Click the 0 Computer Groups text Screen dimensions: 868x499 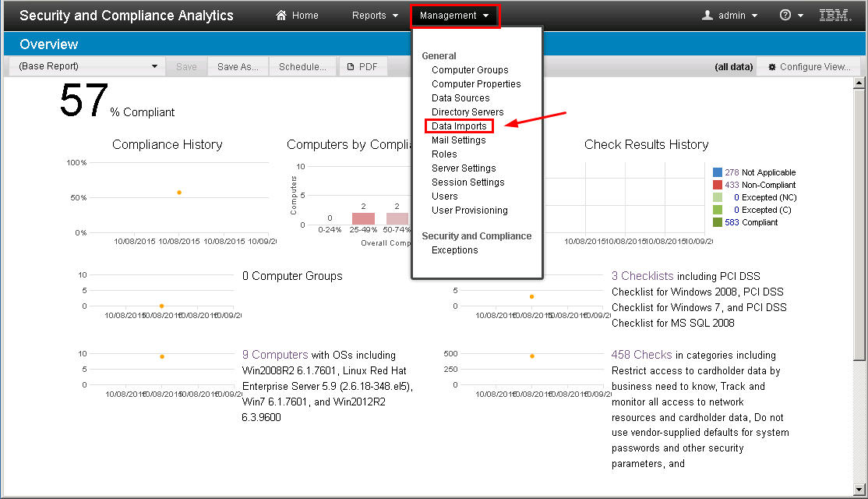click(x=292, y=276)
